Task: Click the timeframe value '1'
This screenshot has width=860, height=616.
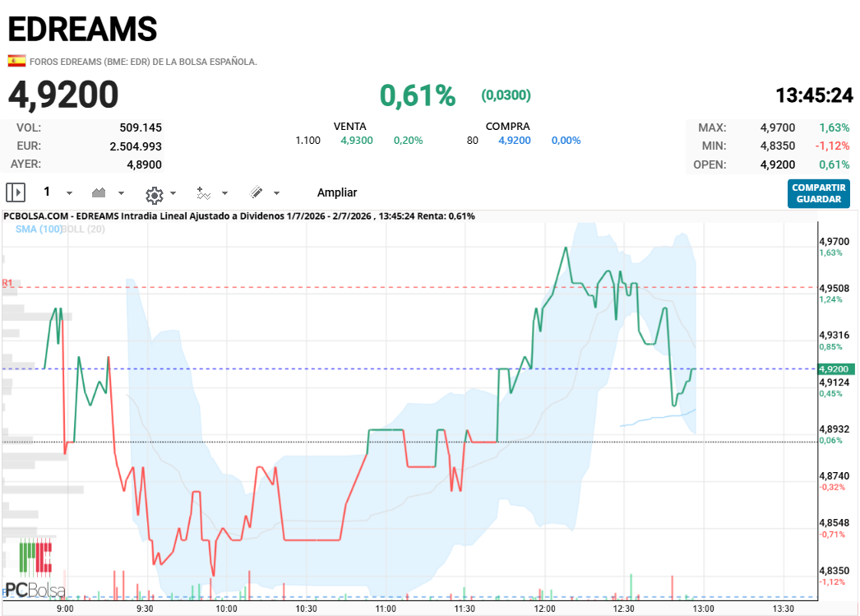Action: pos(47,192)
